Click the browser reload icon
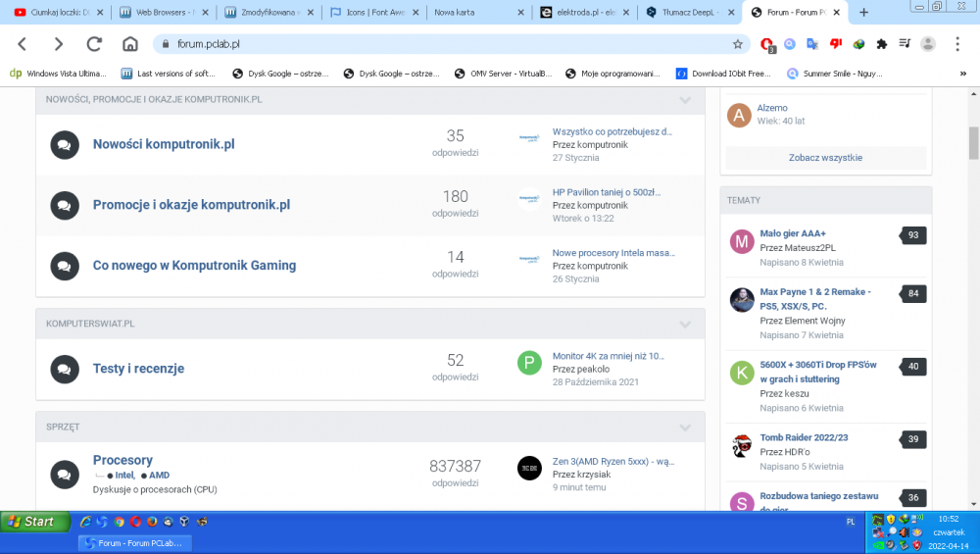The image size is (980, 554). point(94,44)
